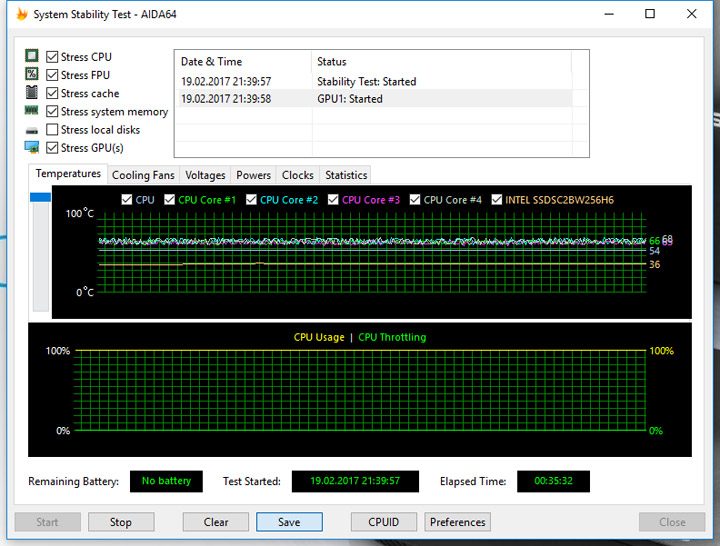This screenshot has height=546, width=720.
Task: Maximize the System Stability Test window
Action: [650, 14]
